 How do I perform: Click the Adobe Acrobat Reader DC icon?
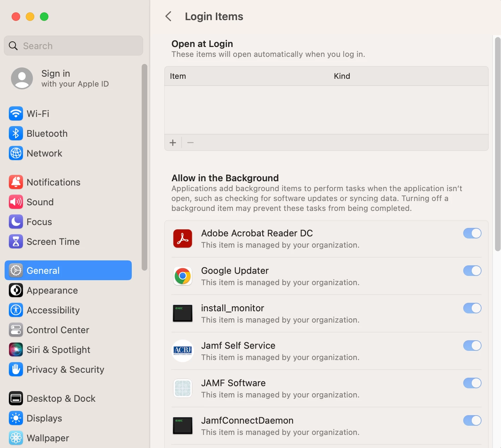(x=183, y=238)
